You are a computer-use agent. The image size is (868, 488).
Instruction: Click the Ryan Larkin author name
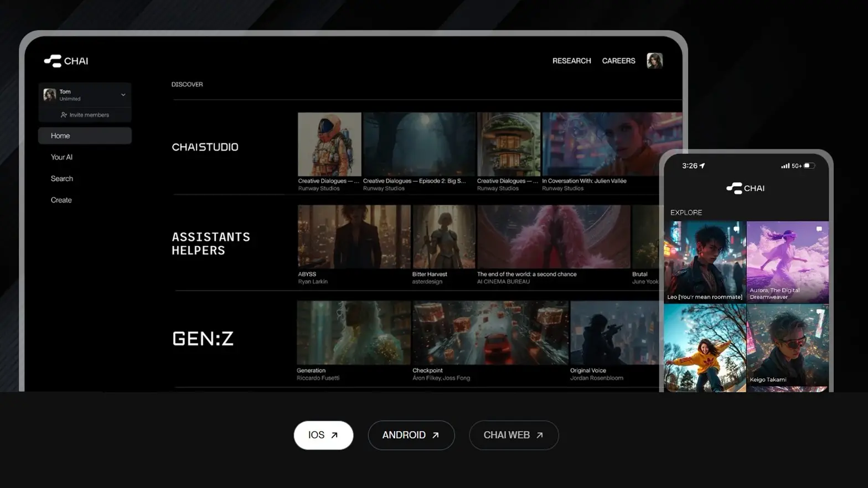click(313, 282)
